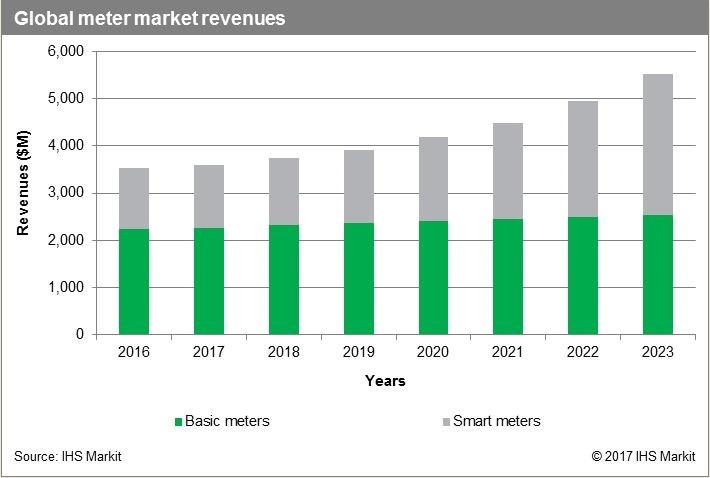Click the '2022' year label
The width and height of the screenshot is (710, 478).
[x=583, y=352]
